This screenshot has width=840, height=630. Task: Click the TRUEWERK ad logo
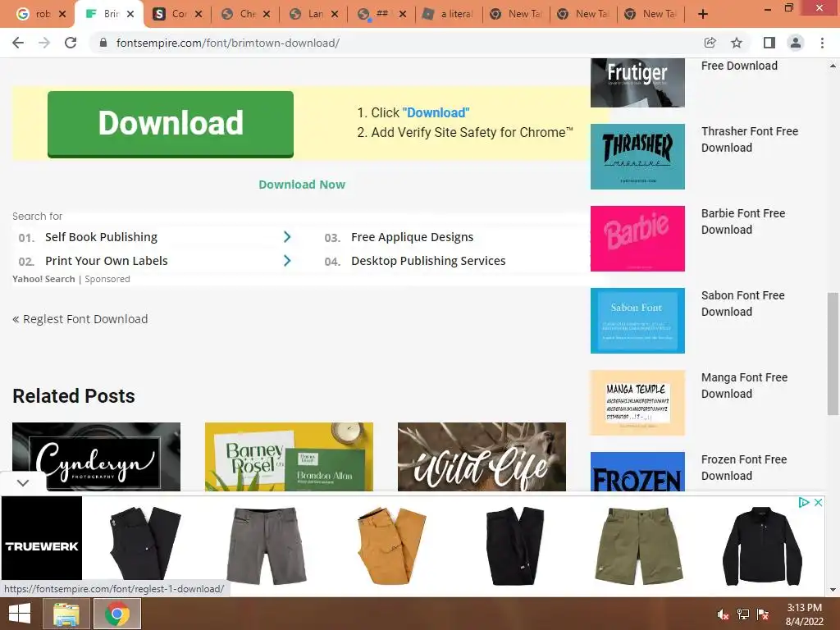pyautogui.click(x=42, y=538)
